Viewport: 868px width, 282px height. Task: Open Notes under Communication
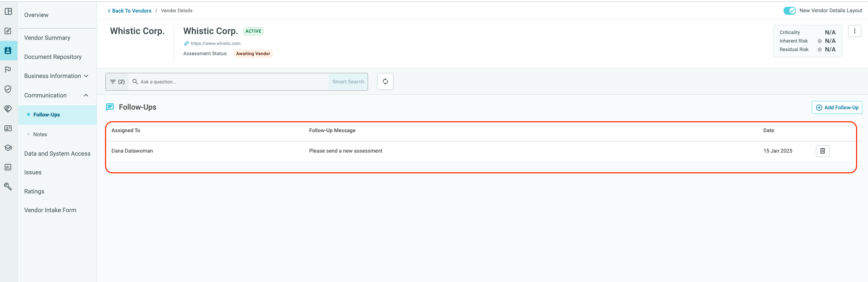pyautogui.click(x=40, y=135)
